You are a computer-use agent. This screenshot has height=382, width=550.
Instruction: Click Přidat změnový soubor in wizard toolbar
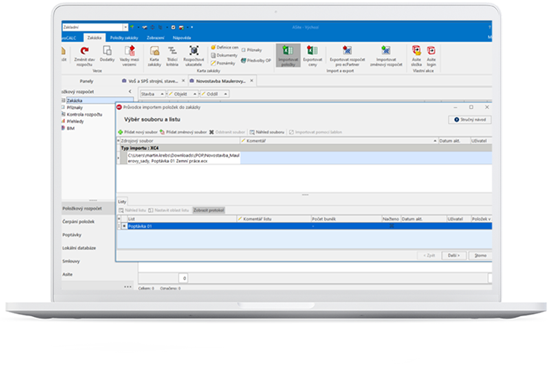point(183,132)
